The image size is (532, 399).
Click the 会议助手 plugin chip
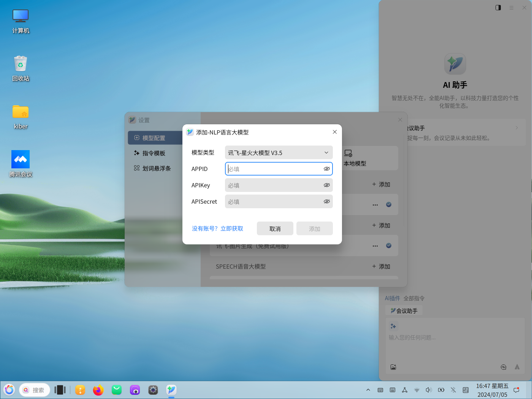point(404,310)
